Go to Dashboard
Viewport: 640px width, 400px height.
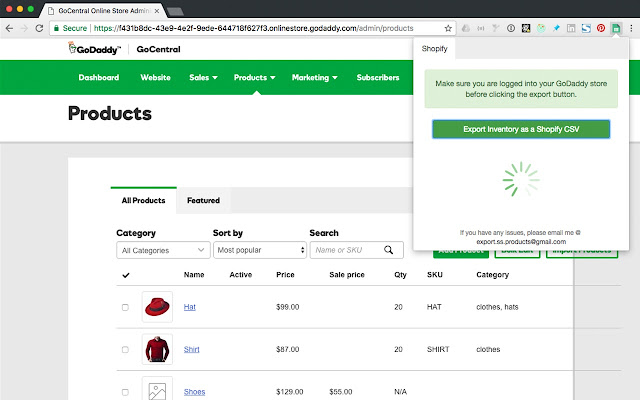99,78
